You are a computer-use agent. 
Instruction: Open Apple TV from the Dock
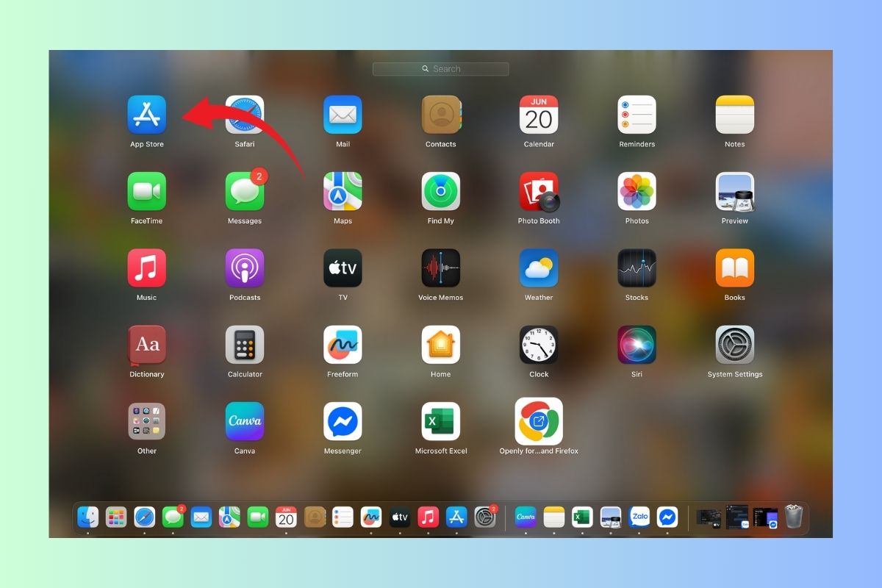pyautogui.click(x=399, y=517)
